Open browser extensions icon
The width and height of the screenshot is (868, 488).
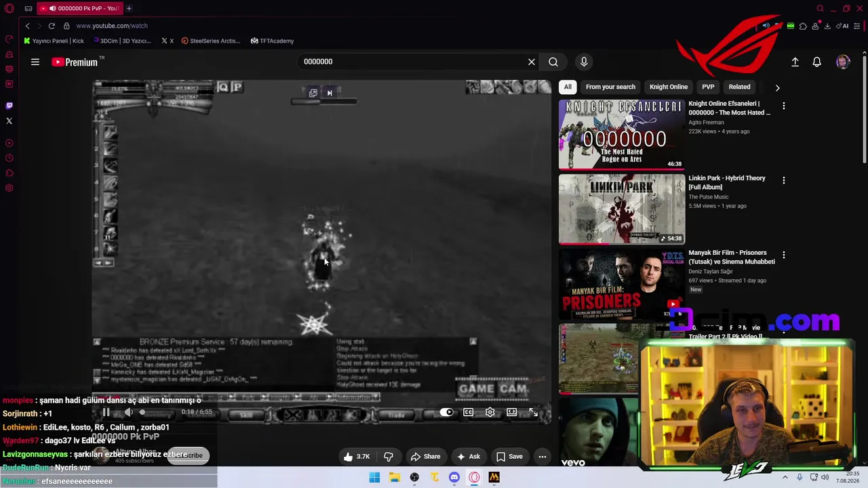pyautogui.click(x=803, y=26)
